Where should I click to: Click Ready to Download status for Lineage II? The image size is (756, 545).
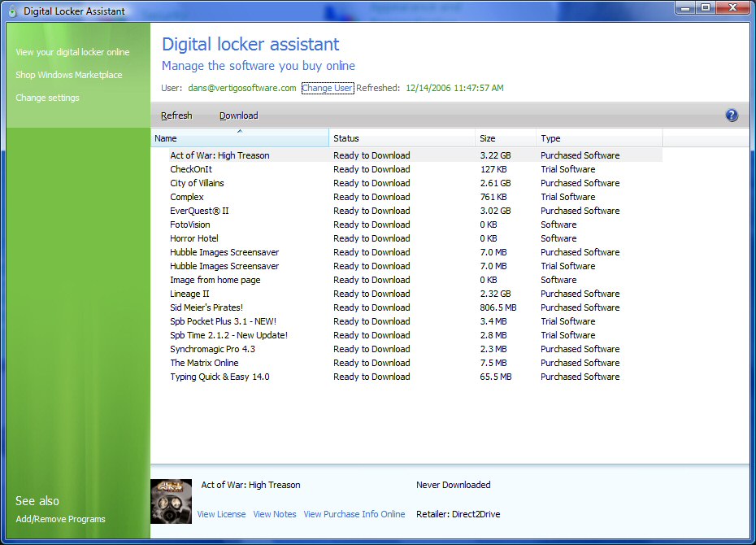[x=371, y=294]
